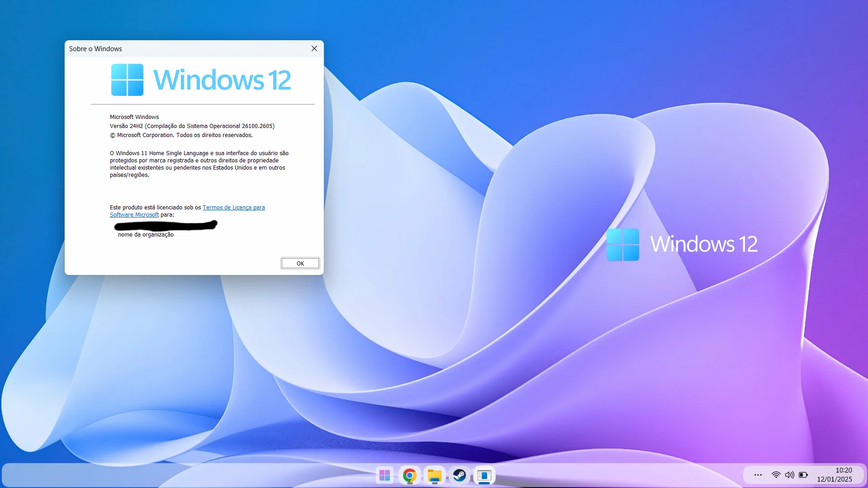The image size is (868, 488).
Task: Show hidden tray icons via three dots
Action: (x=758, y=475)
